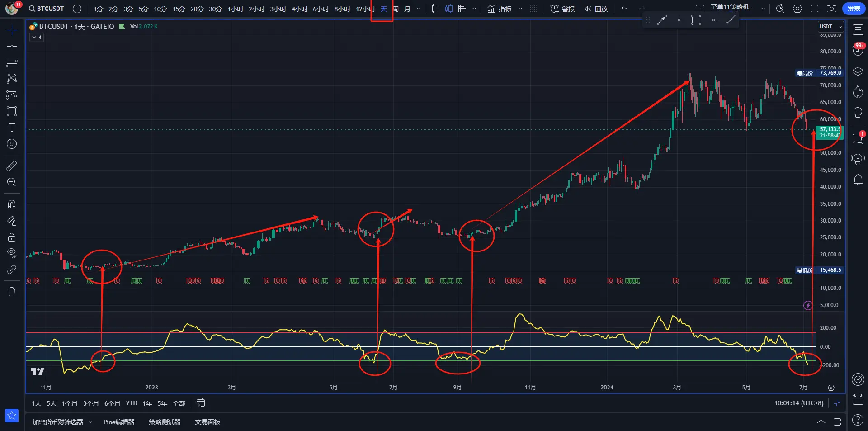Set date range to 1天
Screen dimensions: 868x431
click(x=37, y=403)
